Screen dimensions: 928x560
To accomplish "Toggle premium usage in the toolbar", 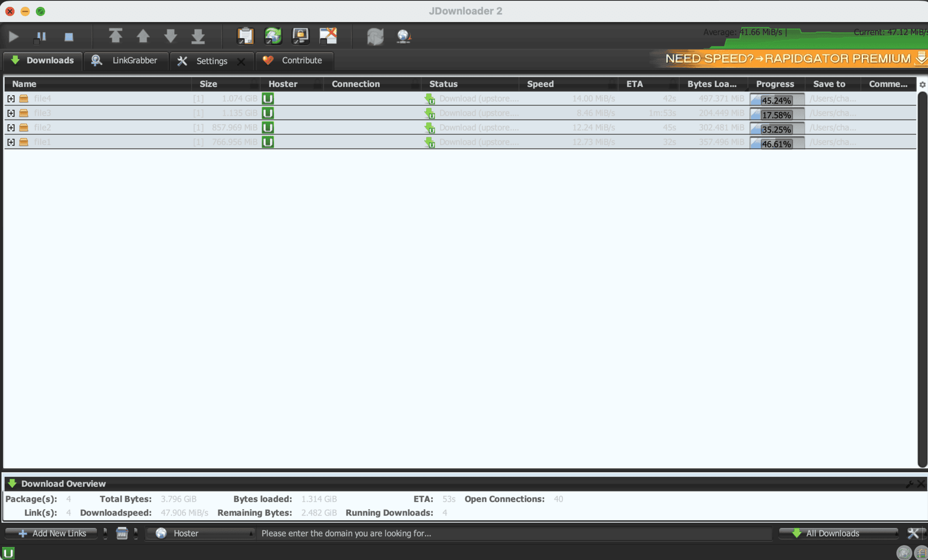I will click(x=301, y=36).
